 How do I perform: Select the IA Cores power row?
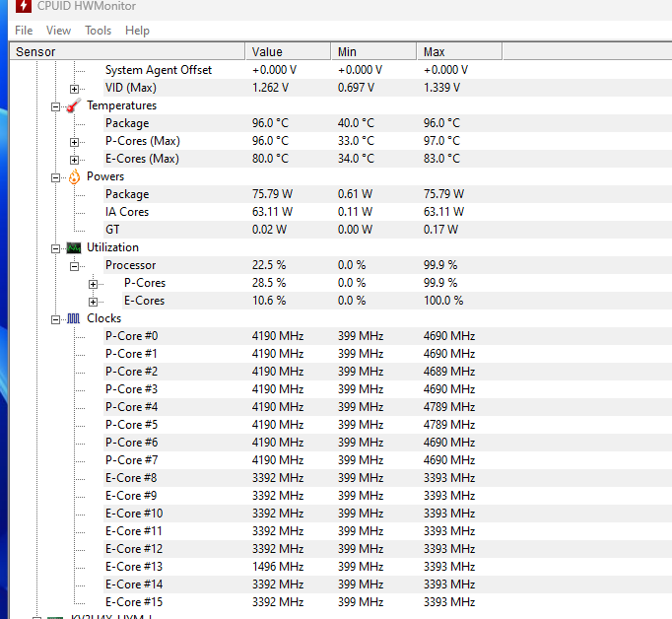[x=127, y=212]
